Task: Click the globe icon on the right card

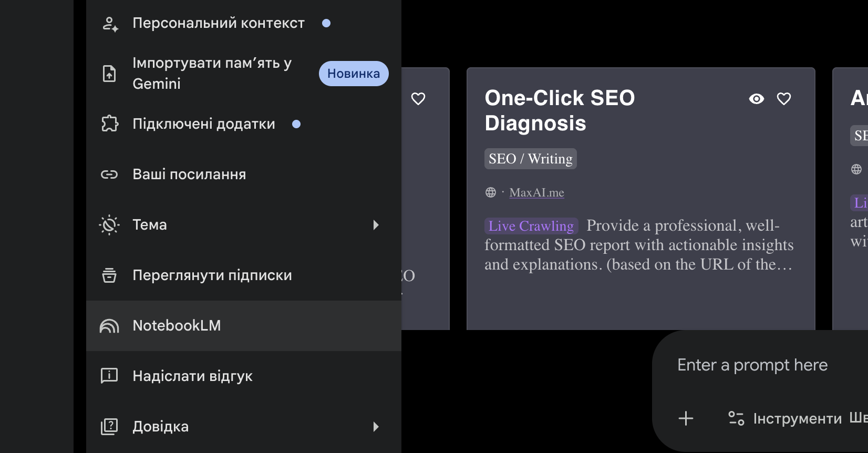Action: coord(856,169)
